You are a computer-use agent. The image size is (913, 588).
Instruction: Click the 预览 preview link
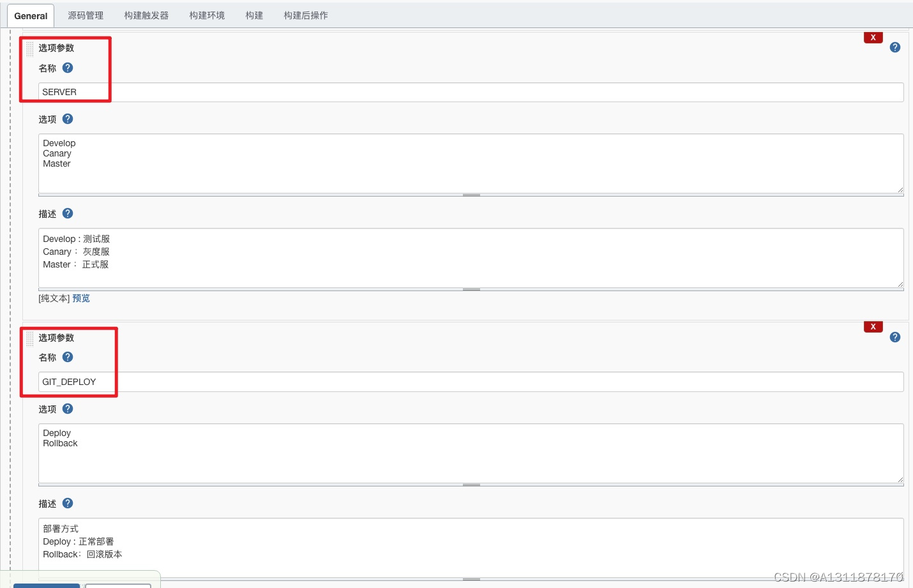(x=81, y=298)
